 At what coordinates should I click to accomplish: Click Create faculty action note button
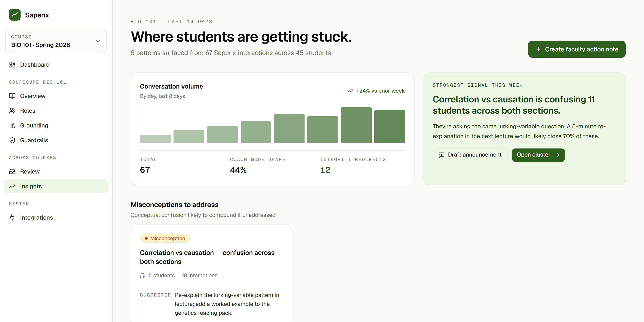click(577, 49)
